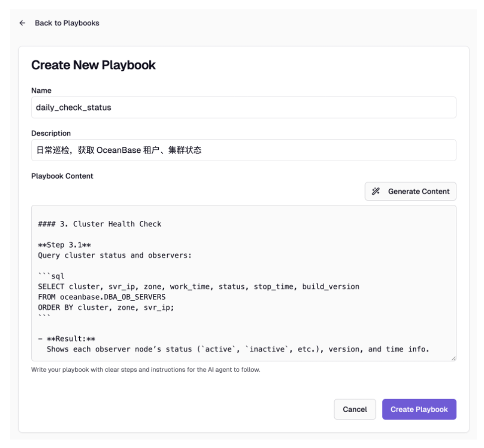Click the 'ORDER BY cluster, zone, svr_ip;' line

coord(106,308)
